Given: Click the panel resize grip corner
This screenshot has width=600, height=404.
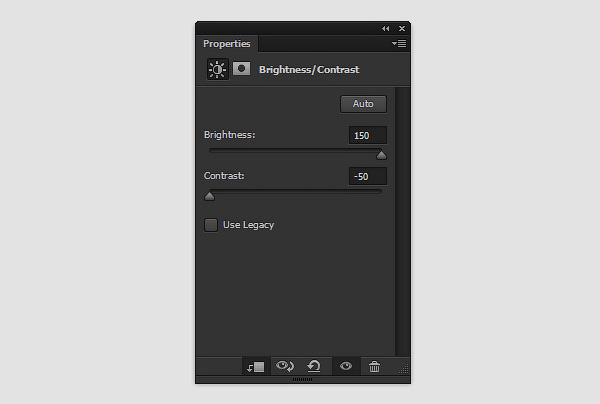Looking at the screenshot, I should click(x=404, y=369).
